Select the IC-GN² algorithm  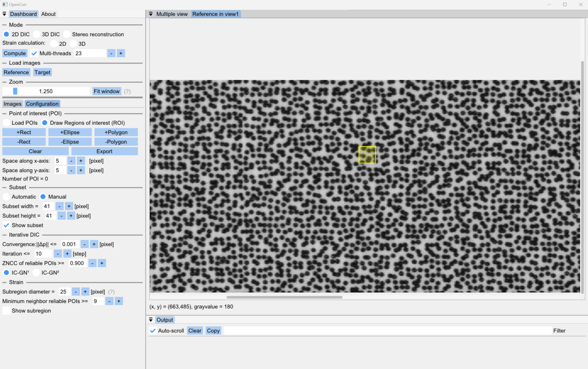tap(36, 272)
